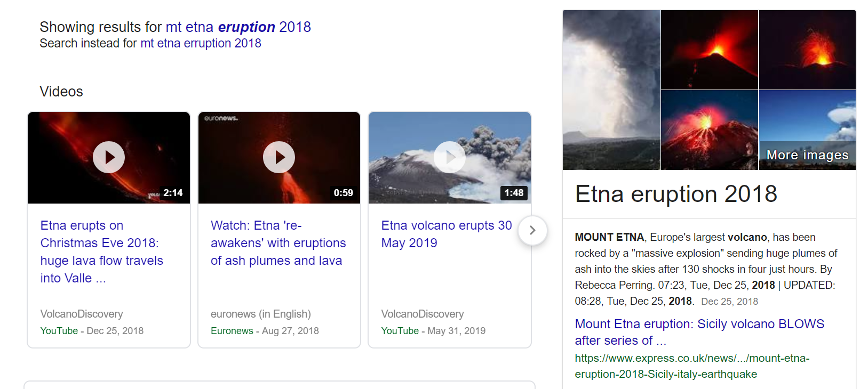Click the express.co.uk URL text
The width and height of the screenshot is (868, 389).
point(691,366)
